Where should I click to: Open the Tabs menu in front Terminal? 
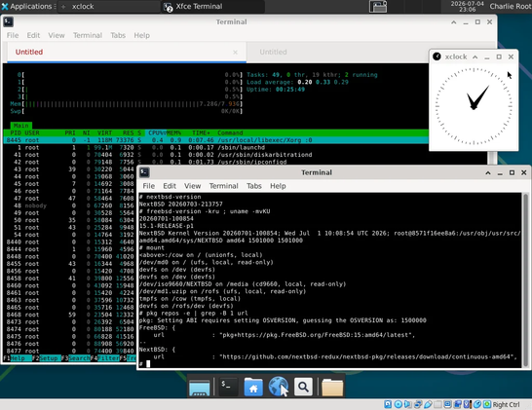point(253,186)
